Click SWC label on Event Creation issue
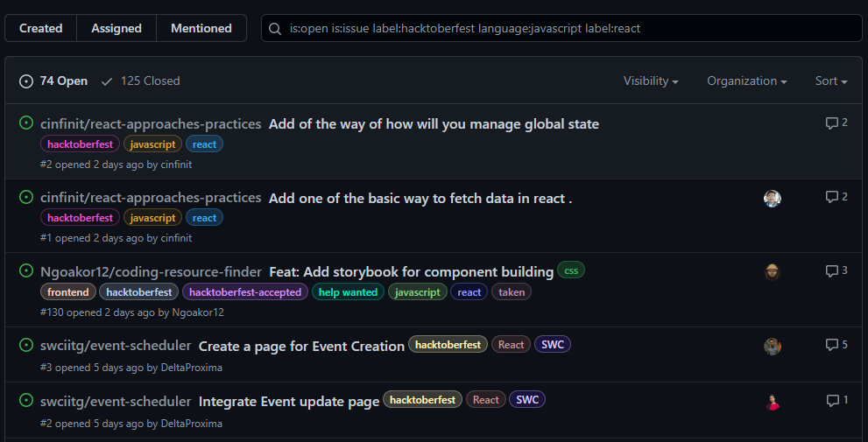Viewport: 868px width, 442px height. pyautogui.click(x=553, y=345)
